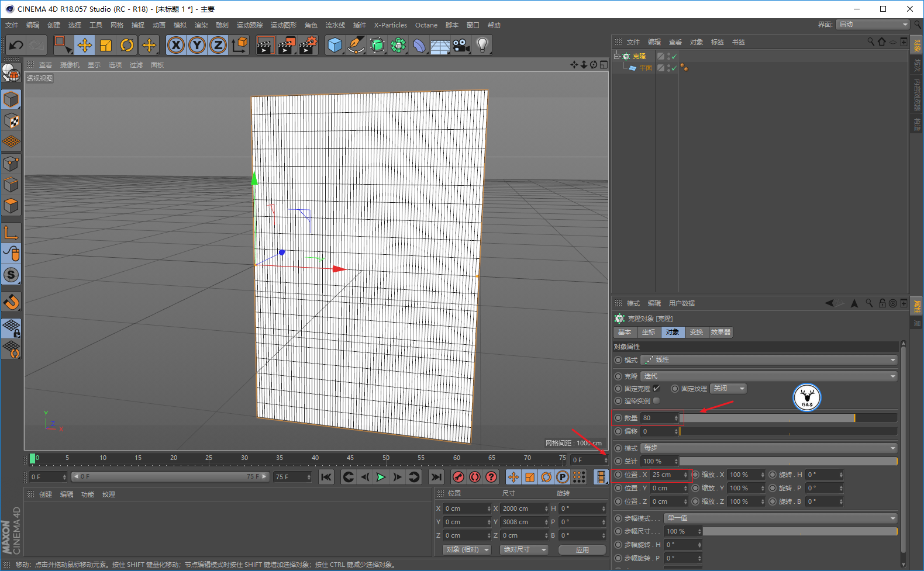Toggle the 固定克隆 checkbox

click(x=657, y=389)
